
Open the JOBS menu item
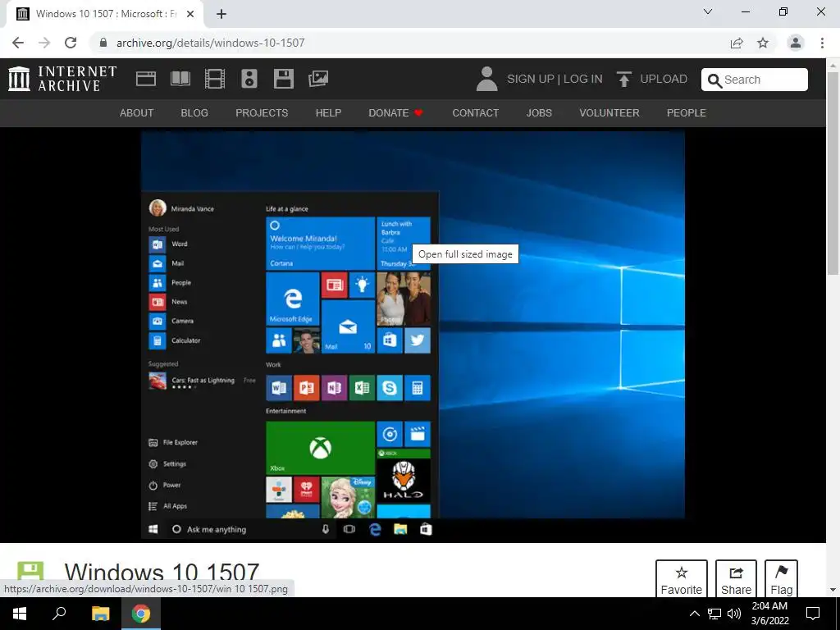539,113
